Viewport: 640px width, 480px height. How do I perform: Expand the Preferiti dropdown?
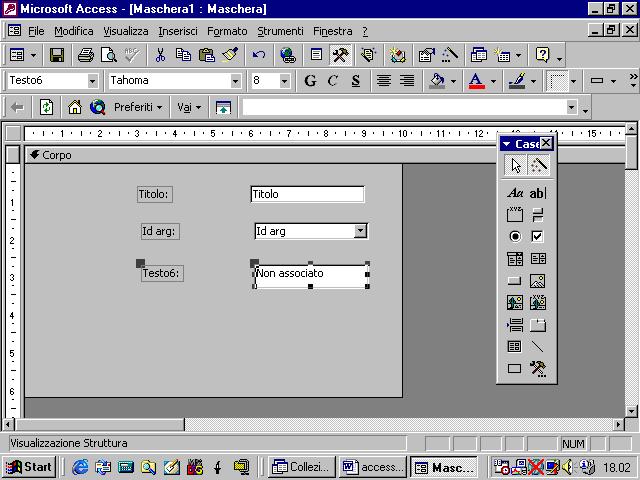[x=138, y=107]
